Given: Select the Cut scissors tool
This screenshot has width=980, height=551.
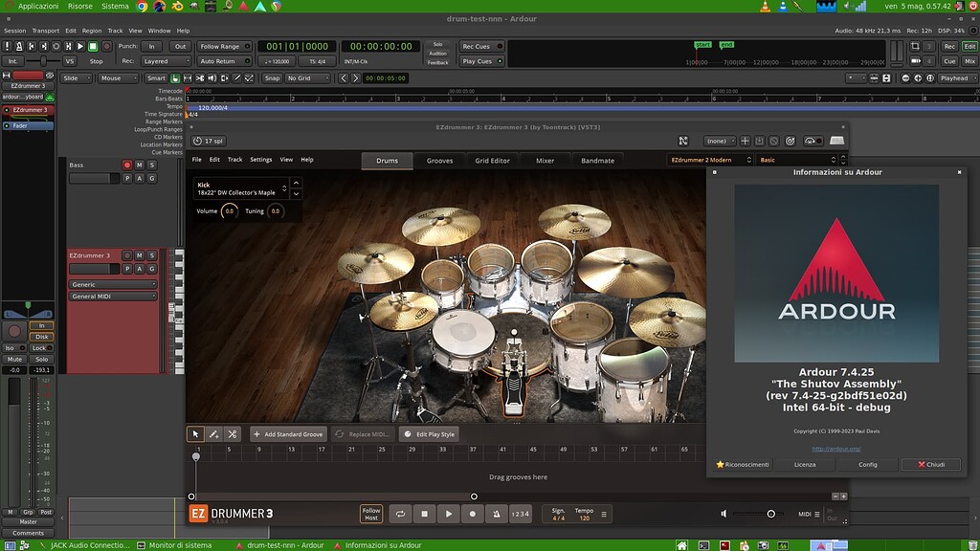Looking at the screenshot, I should 200,78.
